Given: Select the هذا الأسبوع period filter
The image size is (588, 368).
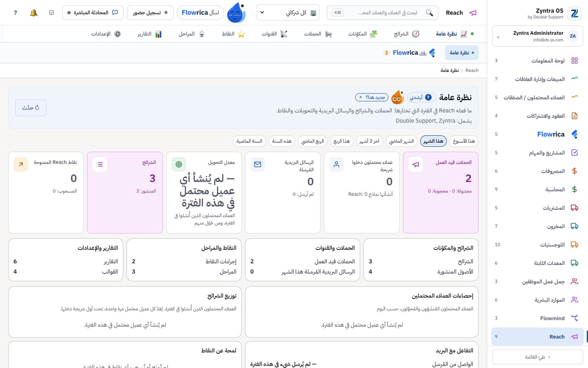Looking at the screenshot, I should 464,141.
